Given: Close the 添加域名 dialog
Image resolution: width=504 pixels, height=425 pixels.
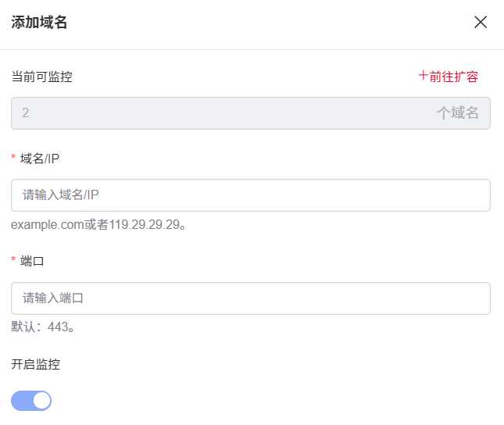Looking at the screenshot, I should tap(481, 22).
